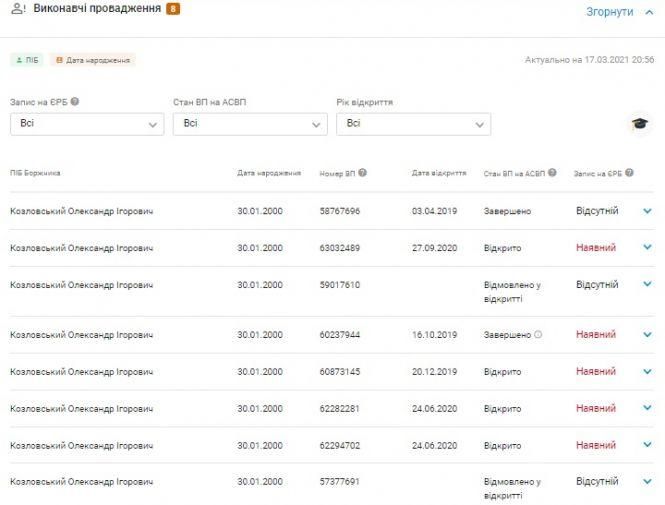The image size is (665, 505).
Task: Click help icon beside Запис на ЄРБ column header
Action: pyautogui.click(x=630, y=173)
